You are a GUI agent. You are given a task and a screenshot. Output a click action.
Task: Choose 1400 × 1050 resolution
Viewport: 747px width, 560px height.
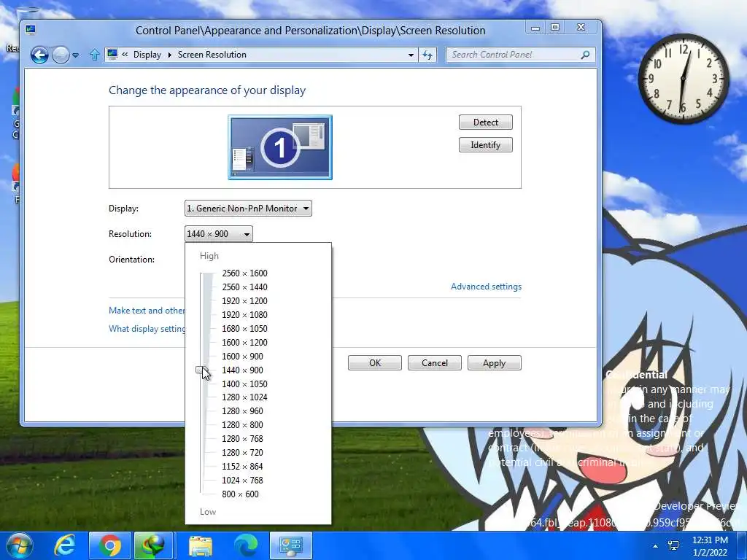tap(244, 384)
